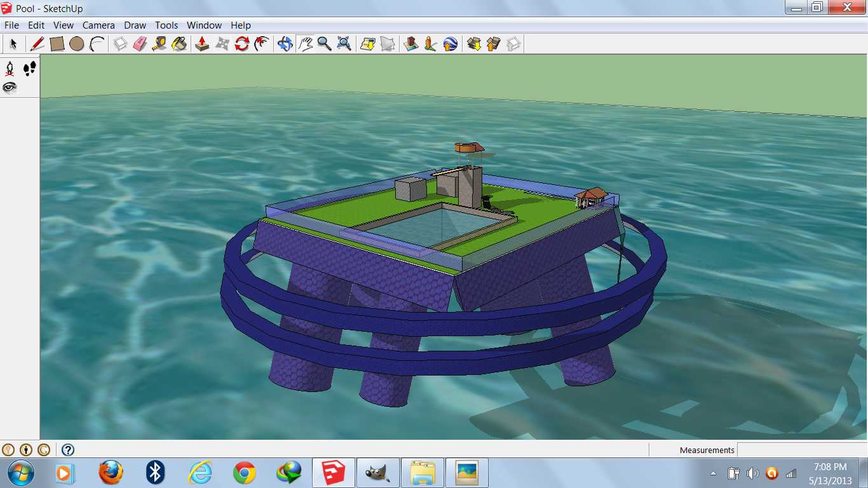
Task: Click the credits status bar icon
Action: tap(25, 450)
